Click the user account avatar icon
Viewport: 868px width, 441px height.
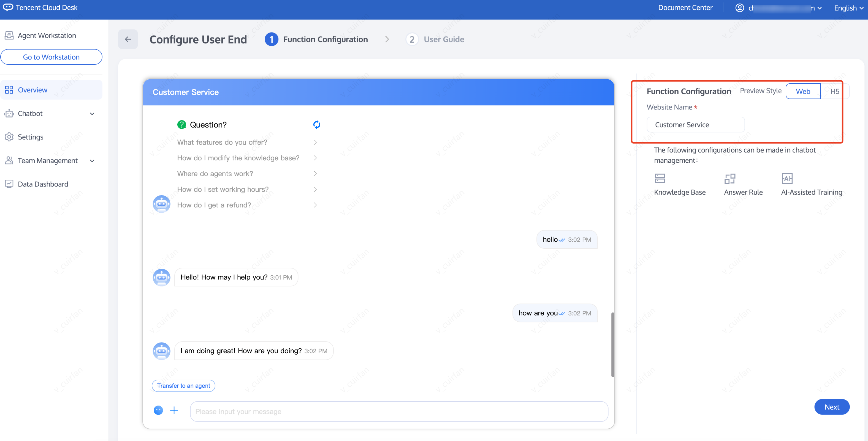[739, 8]
